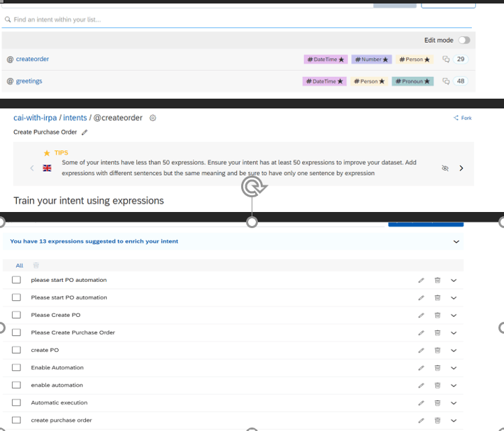Check box for 'create PO'
The height and width of the screenshot is (431, 504).
coord(16,350)
